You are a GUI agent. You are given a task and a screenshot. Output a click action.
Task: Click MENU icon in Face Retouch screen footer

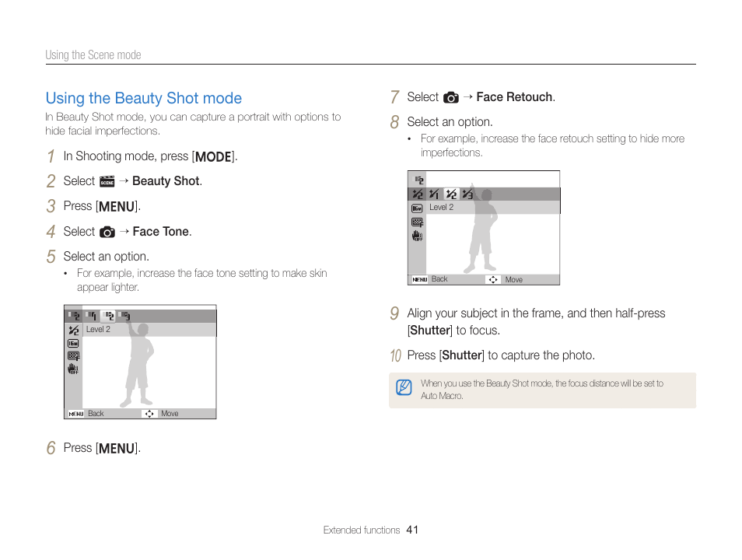tap(420, 280)
